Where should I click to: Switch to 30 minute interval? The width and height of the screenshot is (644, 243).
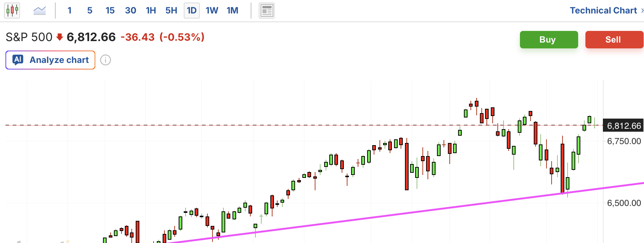pyautogui.click(x=130, y=11)
